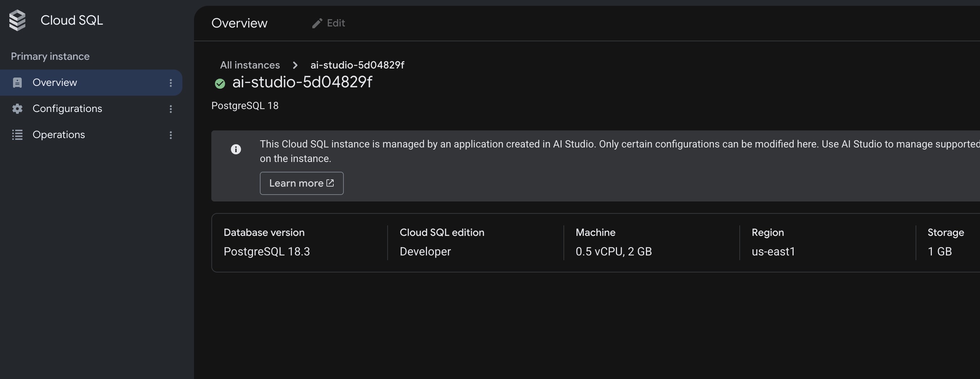Click the Machine label

click(x=595, y=232)
